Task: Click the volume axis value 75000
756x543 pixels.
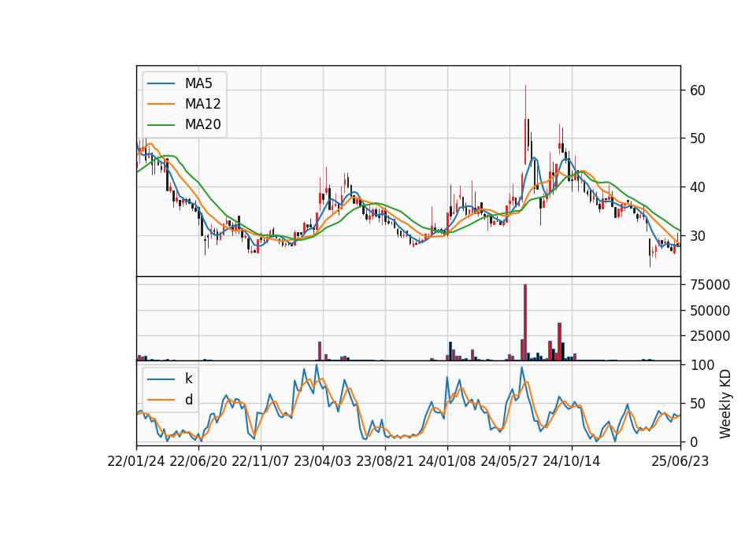Action: [710, 285]
